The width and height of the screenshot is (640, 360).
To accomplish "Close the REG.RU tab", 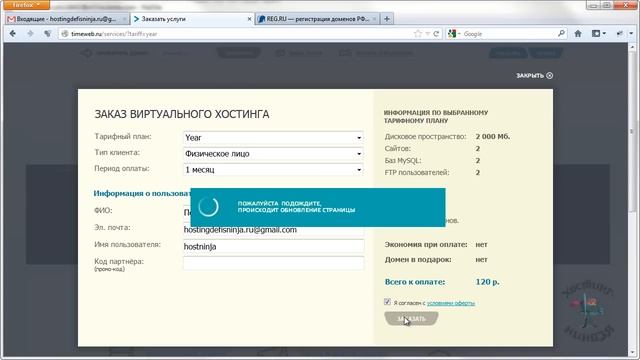I will coord(374,19).
